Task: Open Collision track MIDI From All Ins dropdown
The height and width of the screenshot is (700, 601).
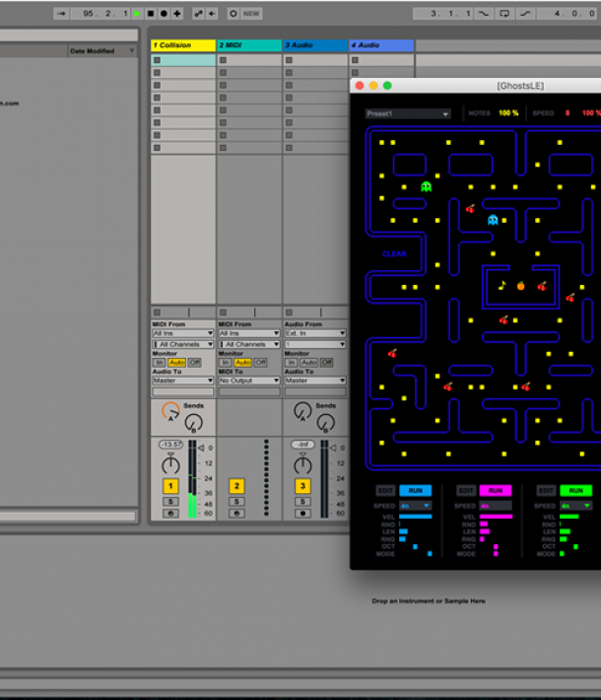Action: 183,333
